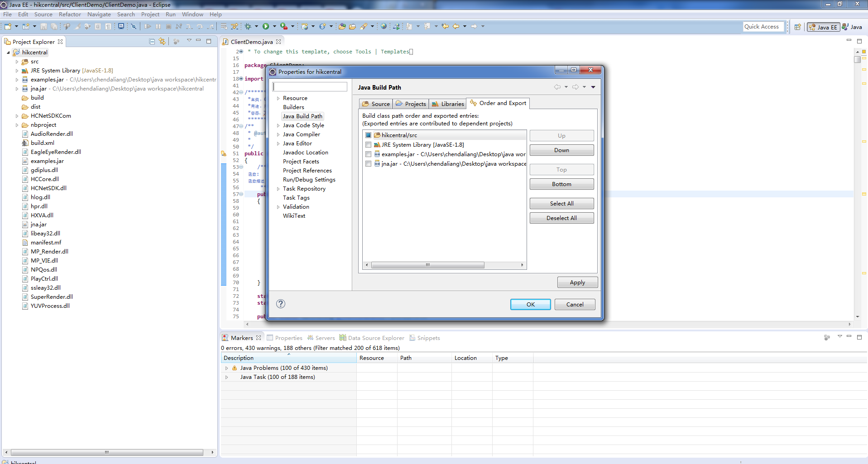Click the Open Perspective icon
Image resolution: width=868 pixels, height=464 pixels.
(798, 27)
